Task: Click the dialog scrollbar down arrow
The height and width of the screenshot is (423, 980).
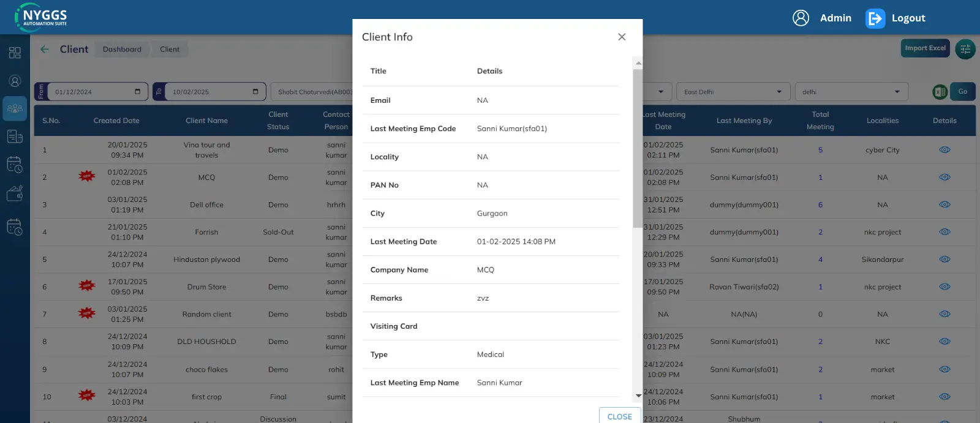Action: click(x=638, y=395)
